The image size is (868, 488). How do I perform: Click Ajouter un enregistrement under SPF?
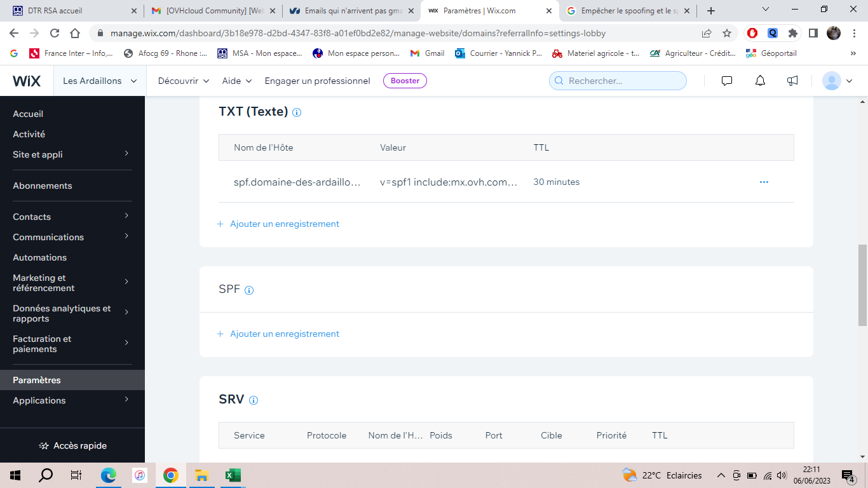[x=284, y=334]
